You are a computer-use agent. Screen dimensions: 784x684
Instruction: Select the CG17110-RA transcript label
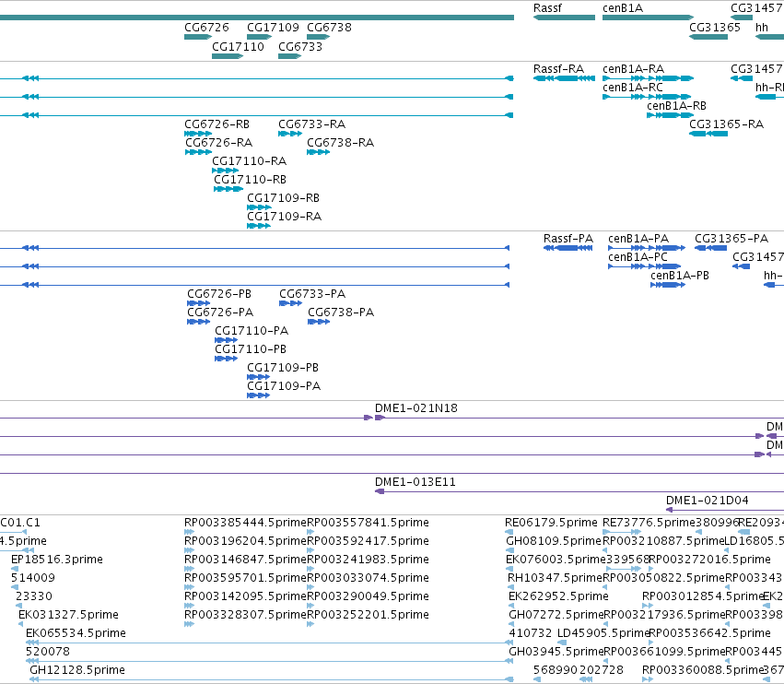click(x=249, y=161)
